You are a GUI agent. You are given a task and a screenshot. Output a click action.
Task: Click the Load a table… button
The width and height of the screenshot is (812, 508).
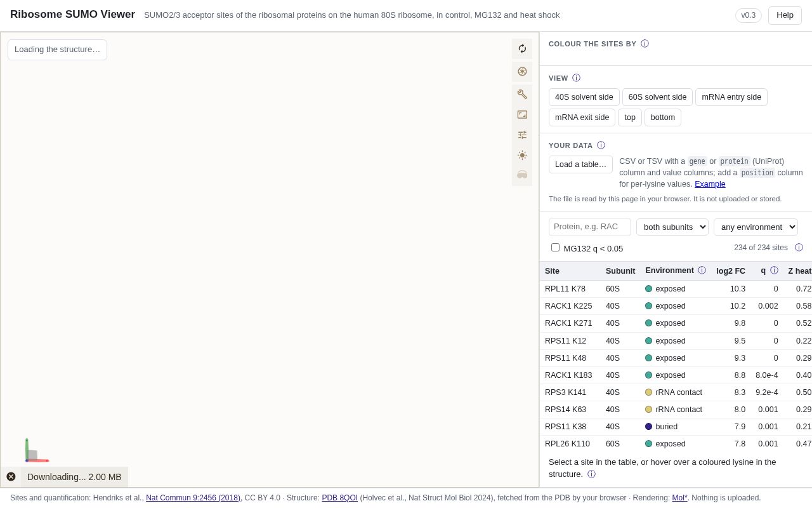click(580, 164)
